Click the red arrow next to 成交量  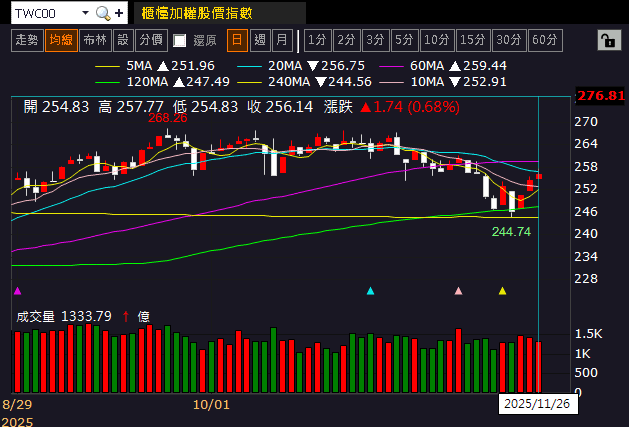tap(126, 316)
